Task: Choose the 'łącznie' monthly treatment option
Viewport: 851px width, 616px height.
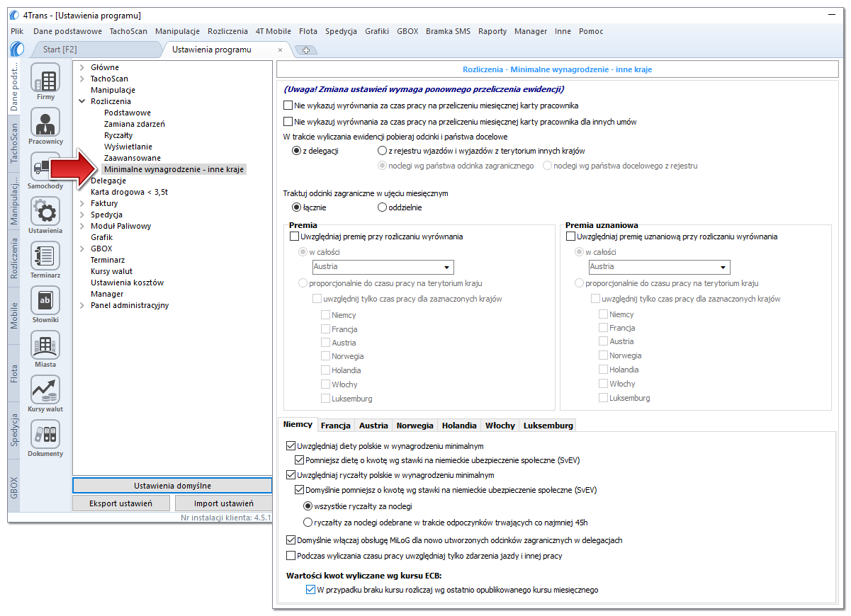Action: [296, 207]
